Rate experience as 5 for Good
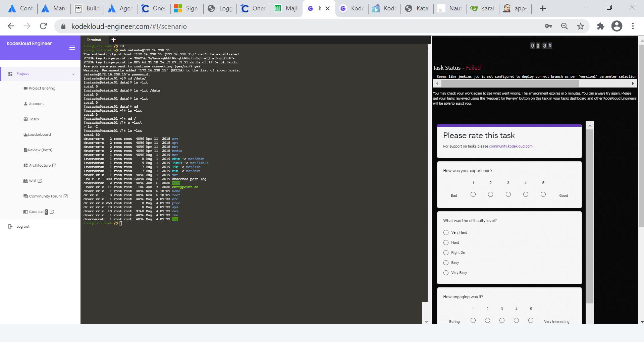644x342 pixels. coord(543,194)
